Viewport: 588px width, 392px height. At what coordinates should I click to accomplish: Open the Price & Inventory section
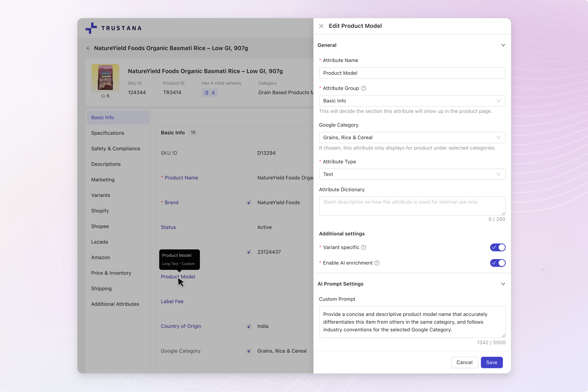pos(111,273)
